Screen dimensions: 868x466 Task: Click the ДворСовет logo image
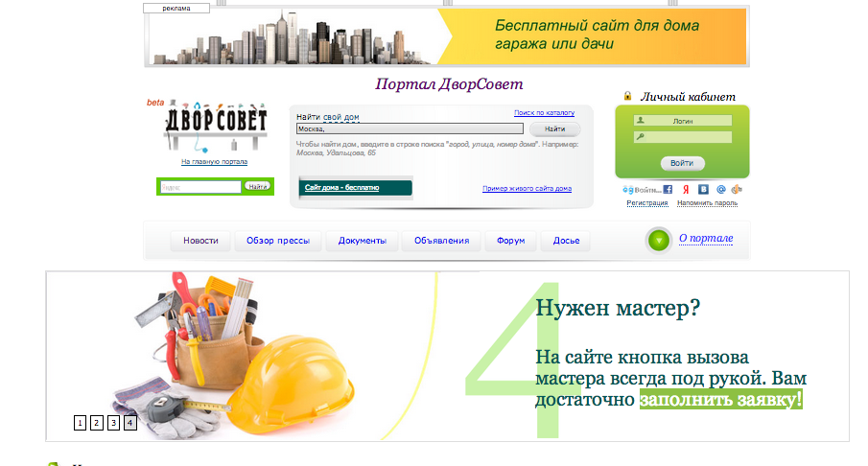point(214,128)
